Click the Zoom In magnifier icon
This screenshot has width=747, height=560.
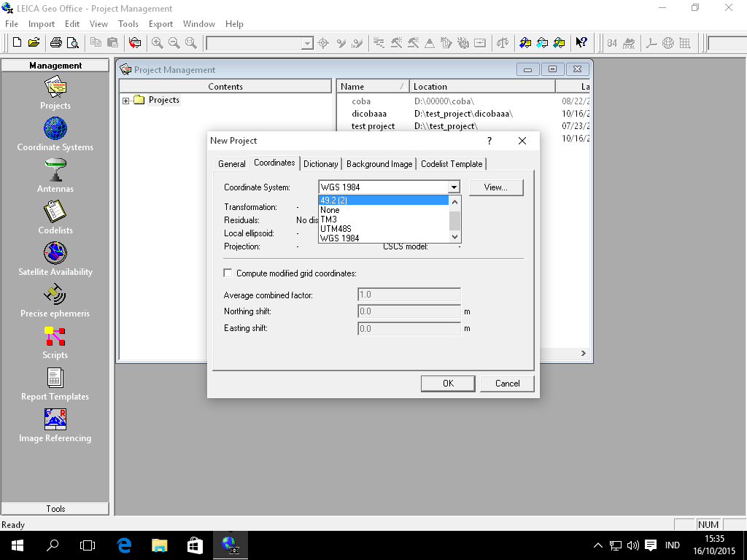158,43
